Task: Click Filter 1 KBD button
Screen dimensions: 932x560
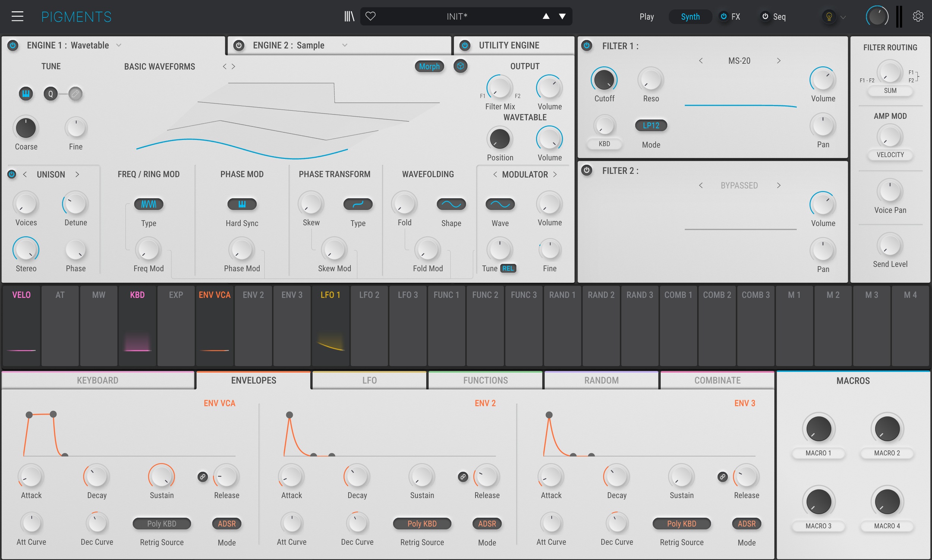Action: click(x=604, y=144)
